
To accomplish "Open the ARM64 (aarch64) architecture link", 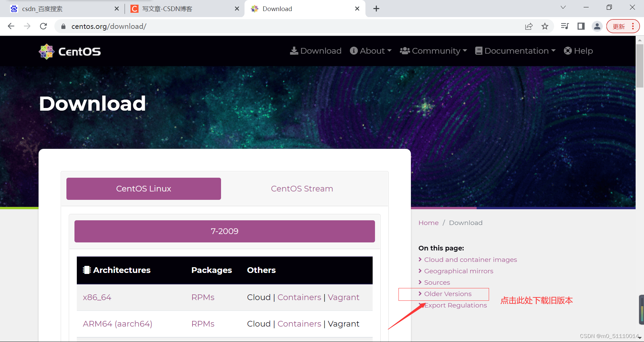I will 117,324.
